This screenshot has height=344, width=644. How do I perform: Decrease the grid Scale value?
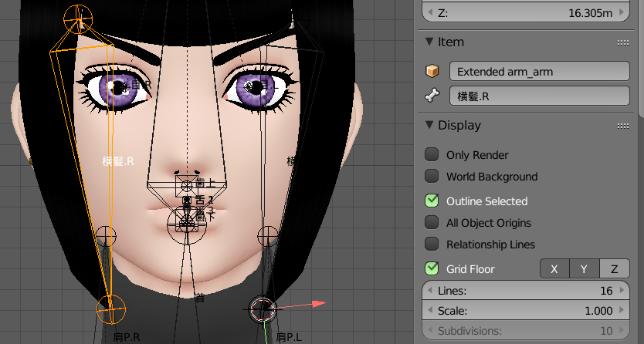pyautogui.click(x=430, y=310)
